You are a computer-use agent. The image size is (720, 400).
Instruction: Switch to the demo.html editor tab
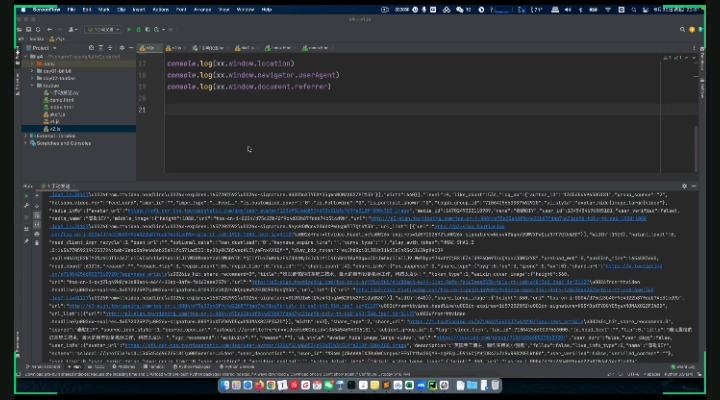pyautogui.click(x=316, y=48)
